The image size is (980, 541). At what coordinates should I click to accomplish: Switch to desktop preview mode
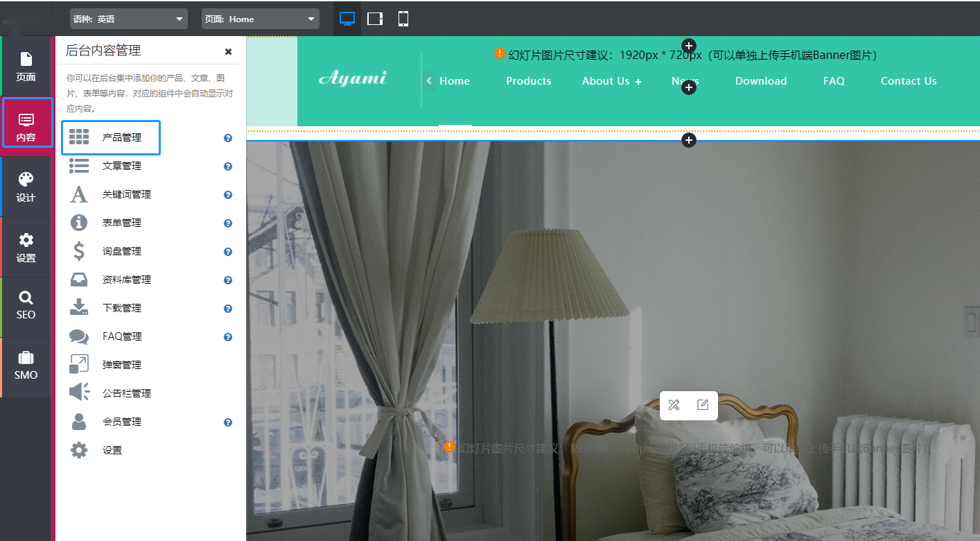[x=347, y=19]
